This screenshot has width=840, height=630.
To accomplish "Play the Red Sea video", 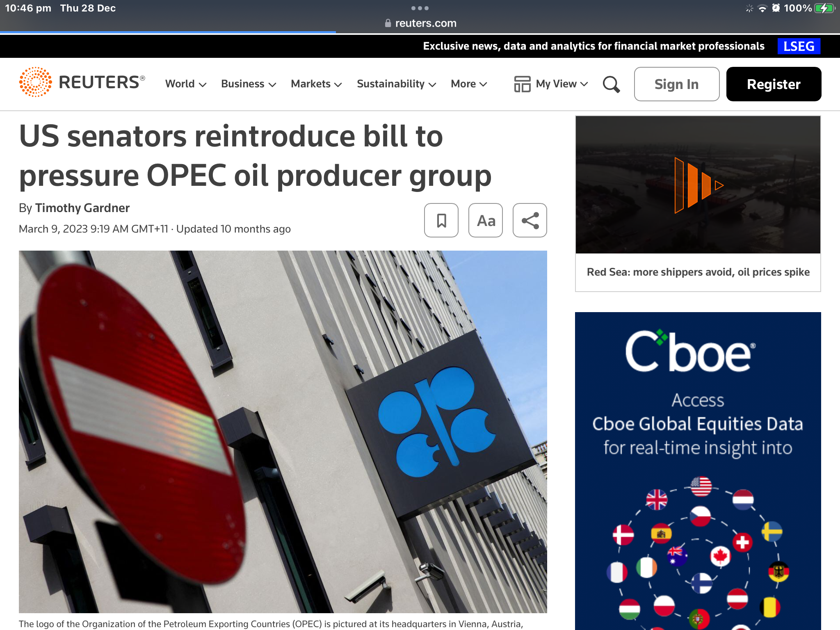I will click(698, 185).
